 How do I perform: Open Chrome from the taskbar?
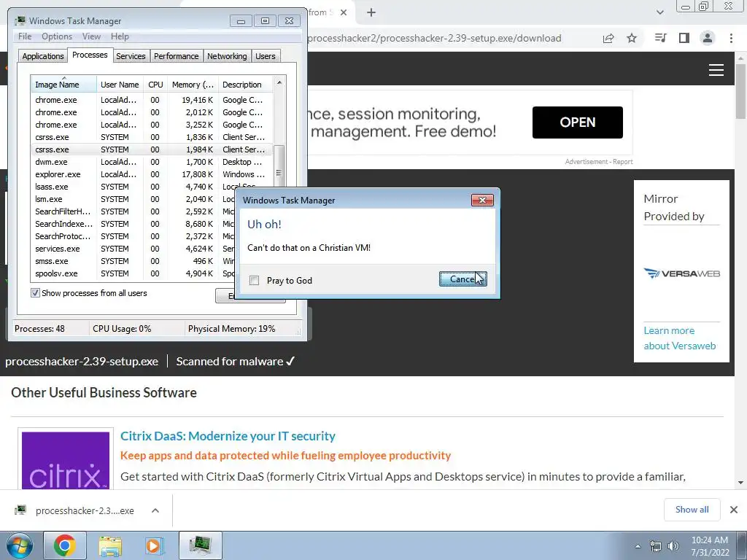point(65,545)
